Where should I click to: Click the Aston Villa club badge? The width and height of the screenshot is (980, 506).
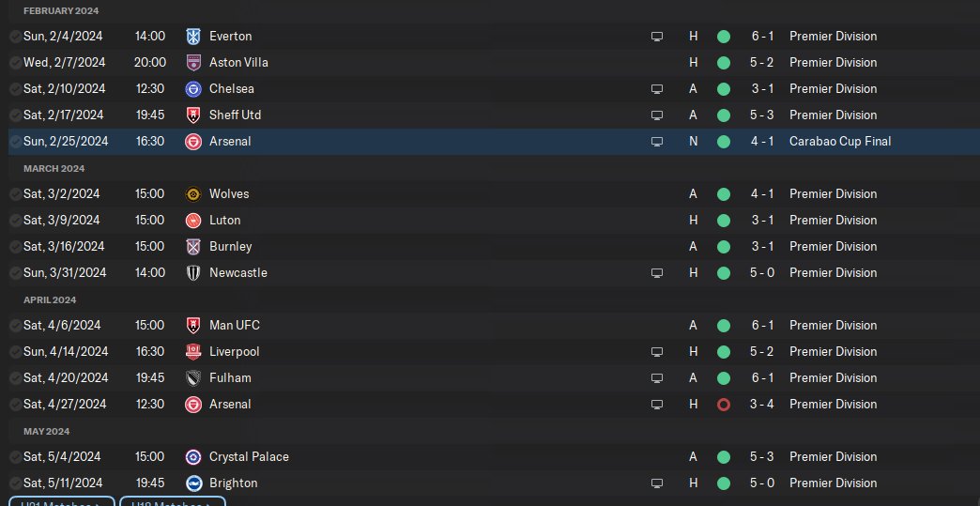pyautogui.click(x=194, y=63)
